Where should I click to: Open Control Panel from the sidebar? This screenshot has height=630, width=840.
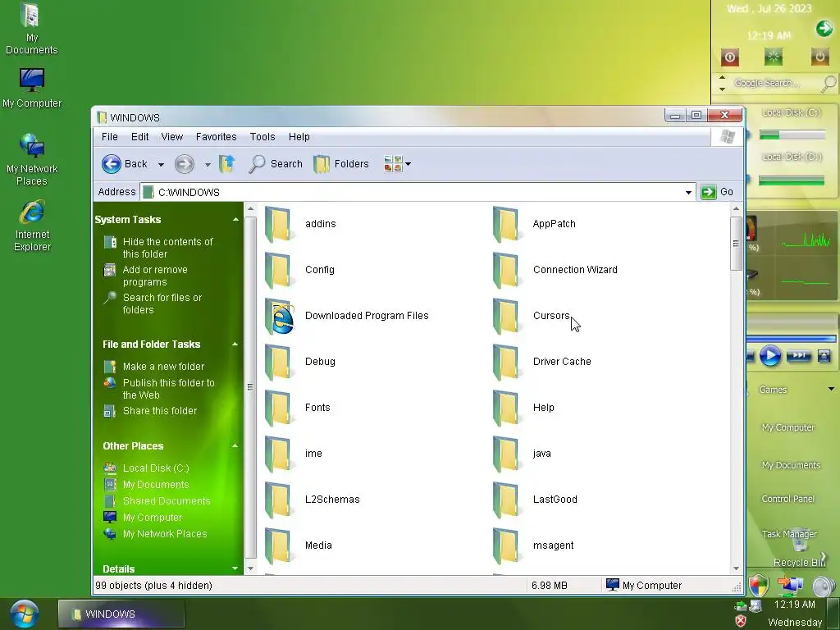pyautogui.click(x=788, y=499)
